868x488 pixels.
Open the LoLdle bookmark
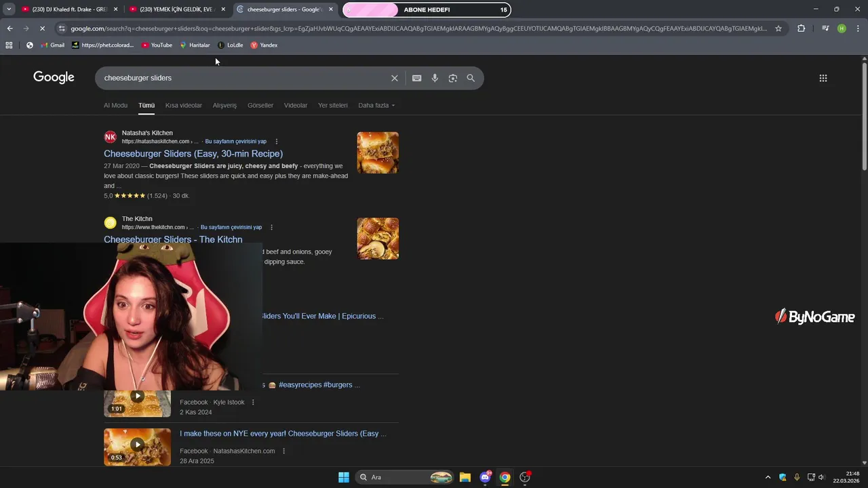tap(230, 45)
